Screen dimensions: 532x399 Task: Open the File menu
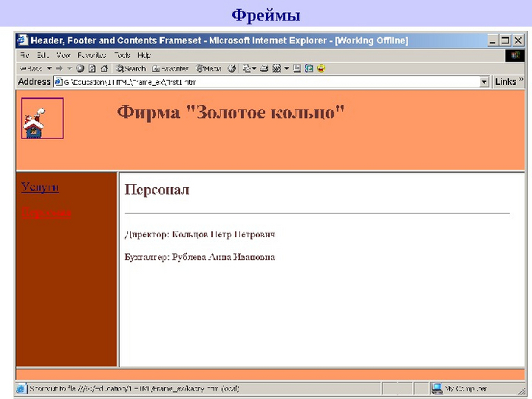[24, 55]
